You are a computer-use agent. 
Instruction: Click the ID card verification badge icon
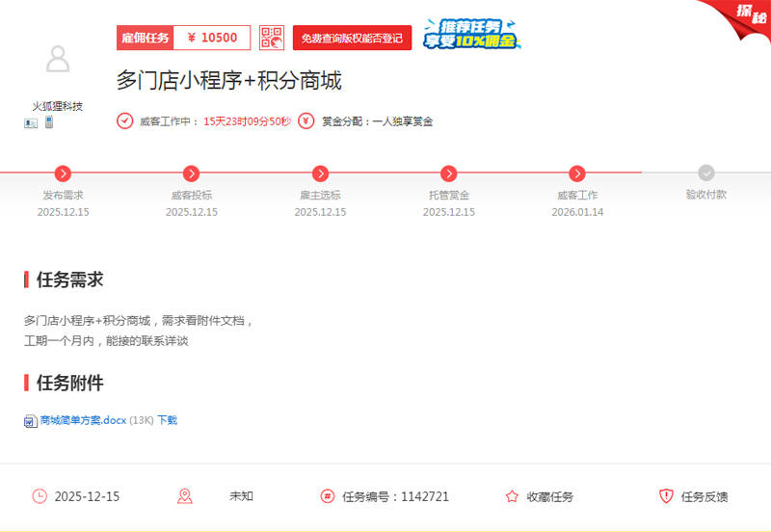31,123
